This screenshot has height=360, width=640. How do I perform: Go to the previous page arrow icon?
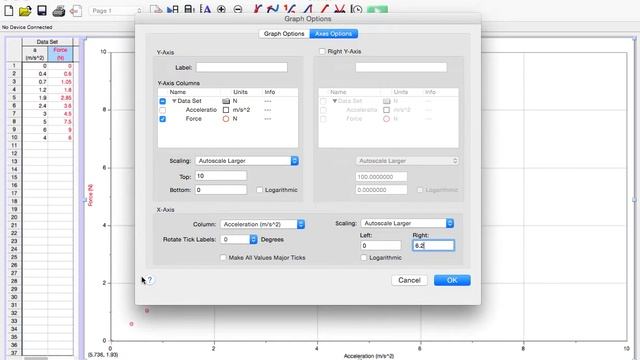coord(76,10)
